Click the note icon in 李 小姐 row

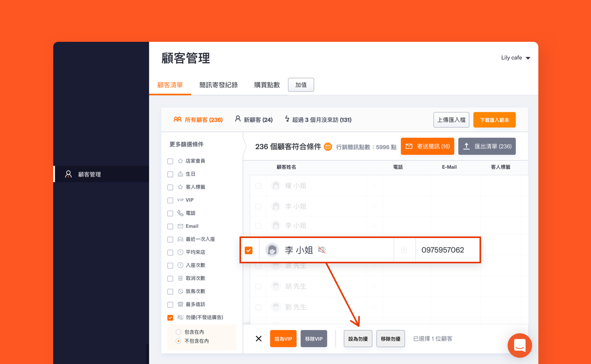404,250
